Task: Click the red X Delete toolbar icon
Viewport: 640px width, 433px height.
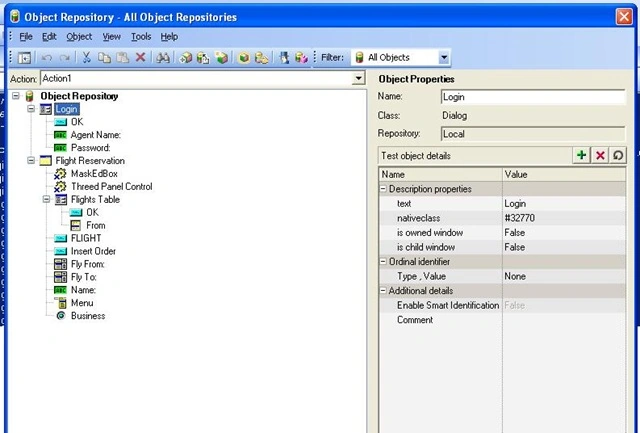Action: pyautogui.click(x=140, y=57)
